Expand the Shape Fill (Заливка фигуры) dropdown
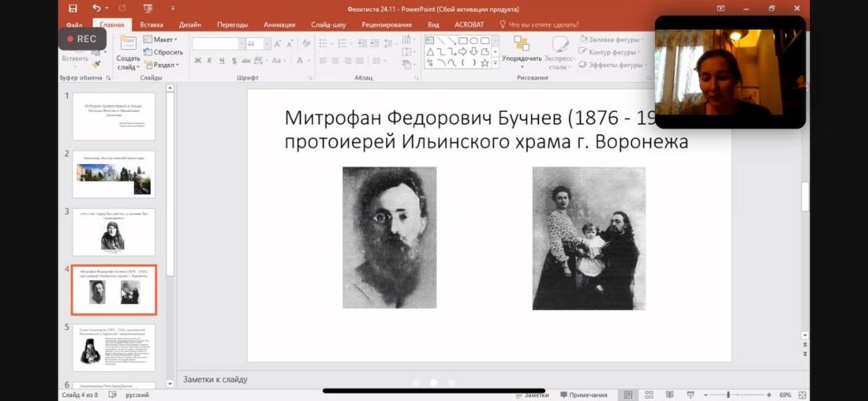This screenshot has height=401, width=868. pyautogui.click(x=614, y=39)
